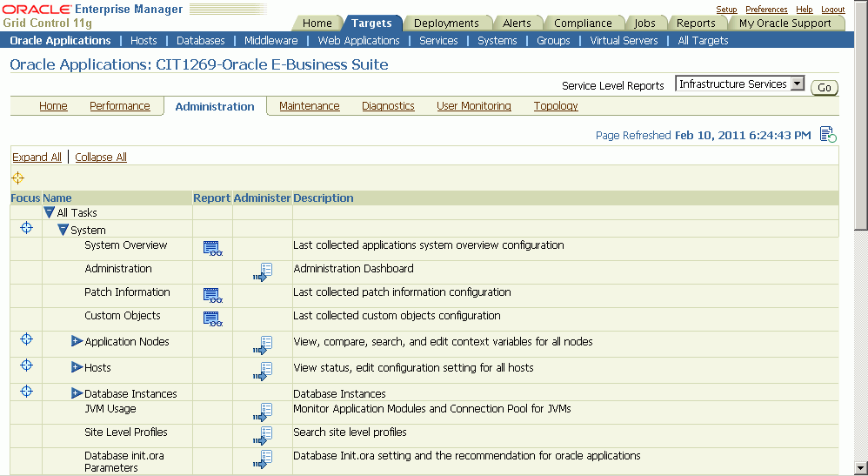Screen dimensions: 868x476
Task: Click the Help link
Action: point(805,10)
